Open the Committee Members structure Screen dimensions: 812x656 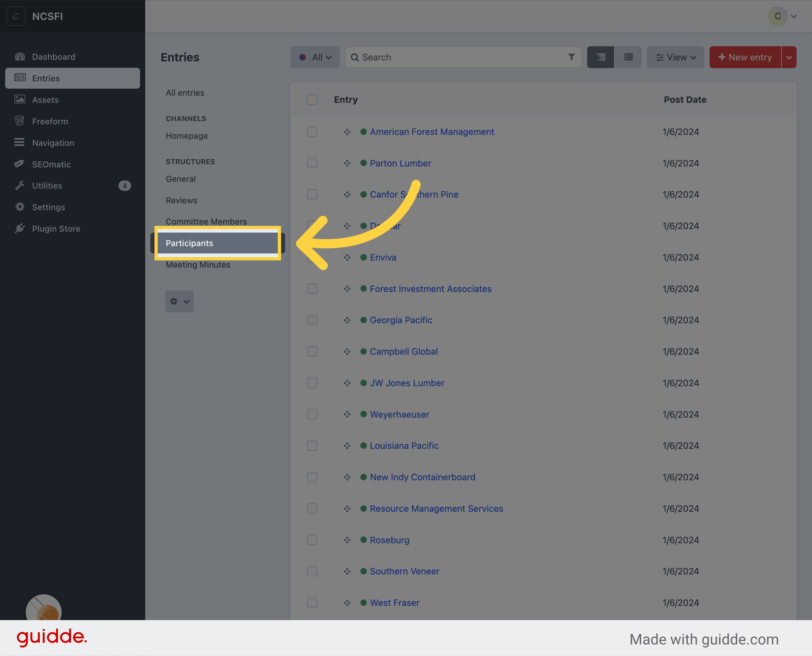(206, 221)
